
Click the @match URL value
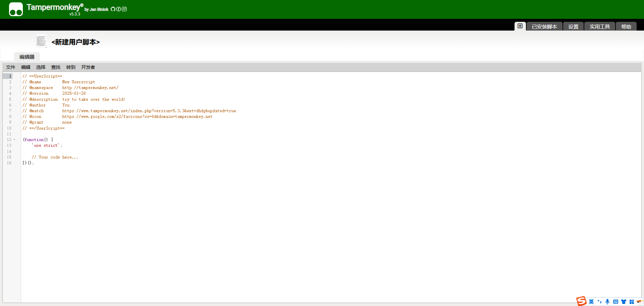[149, 111]
